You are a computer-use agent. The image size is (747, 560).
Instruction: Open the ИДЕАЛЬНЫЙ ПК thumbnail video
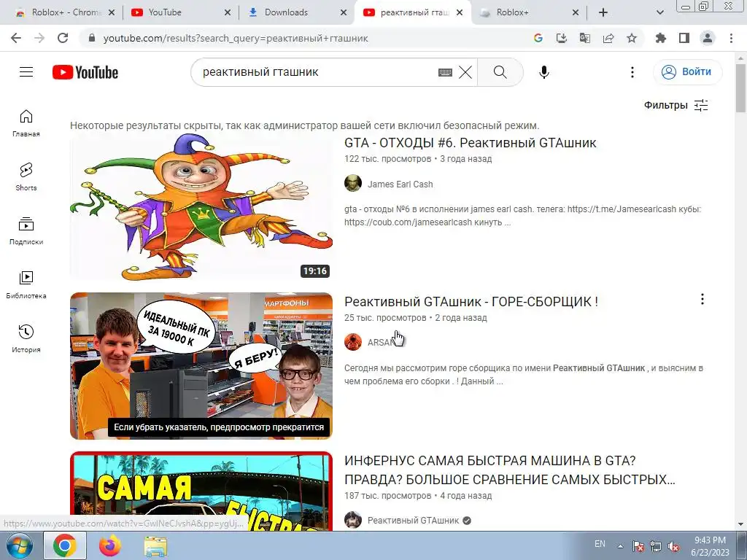201,366
